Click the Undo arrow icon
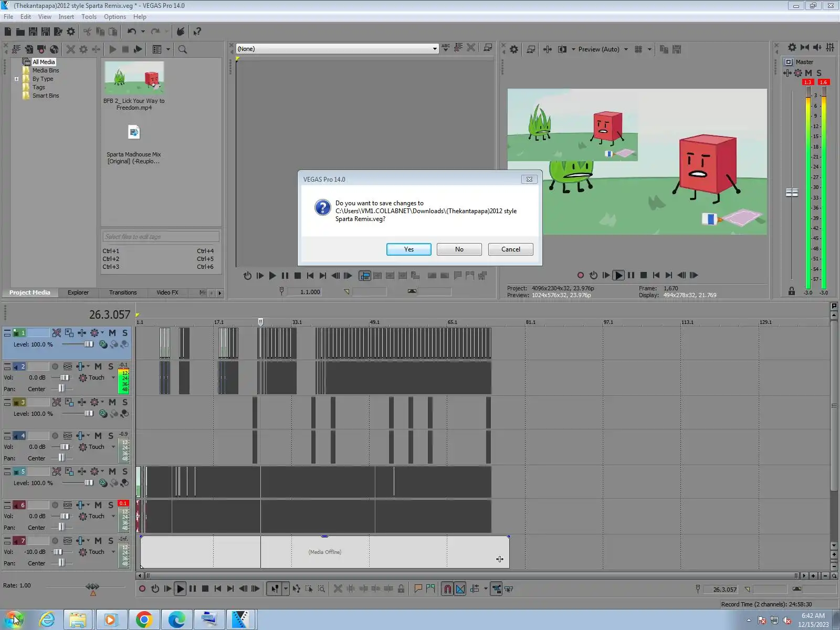This screenshot has width=840, height=630. click(132, 31)
